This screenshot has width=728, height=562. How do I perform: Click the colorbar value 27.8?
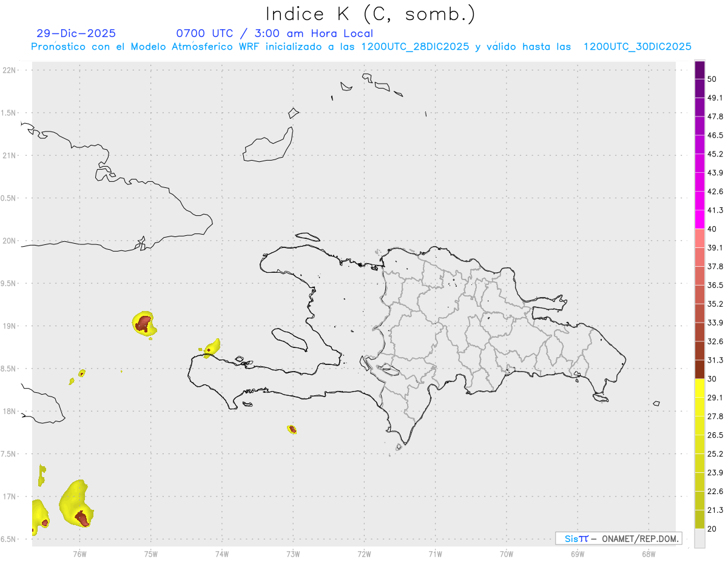coord(715,416)
